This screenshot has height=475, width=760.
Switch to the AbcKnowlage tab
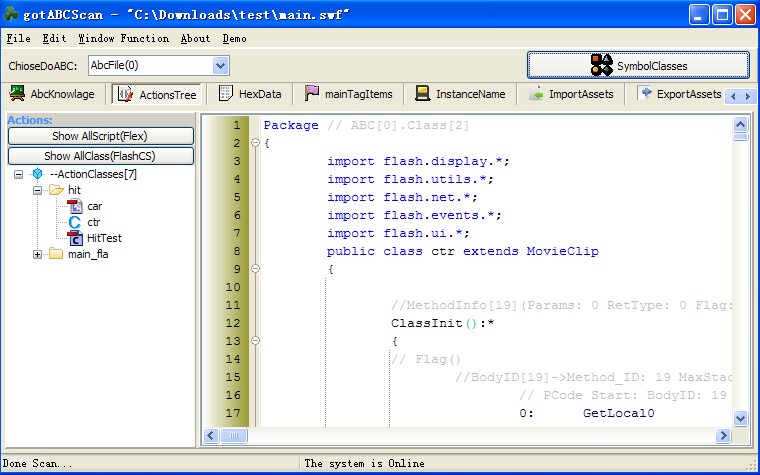[52, 94]
